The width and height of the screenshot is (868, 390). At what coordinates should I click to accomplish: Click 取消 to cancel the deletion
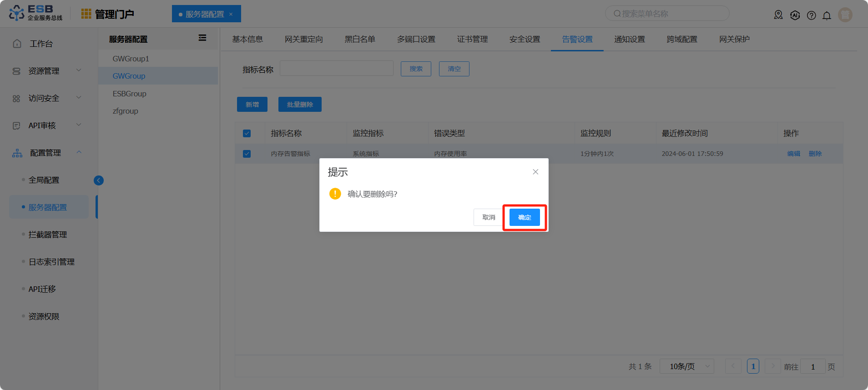point(489,217)
